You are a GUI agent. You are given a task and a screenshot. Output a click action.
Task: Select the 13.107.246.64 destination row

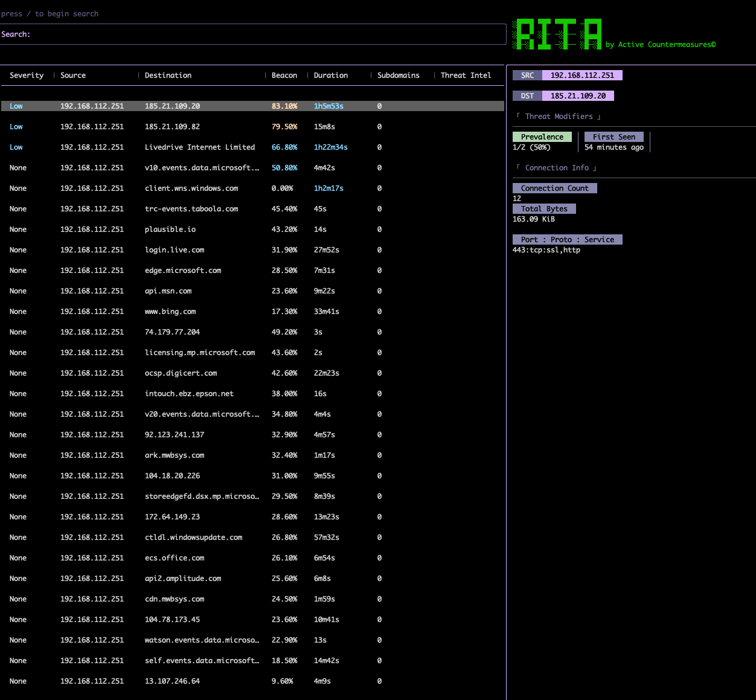(x=172, y=681)
